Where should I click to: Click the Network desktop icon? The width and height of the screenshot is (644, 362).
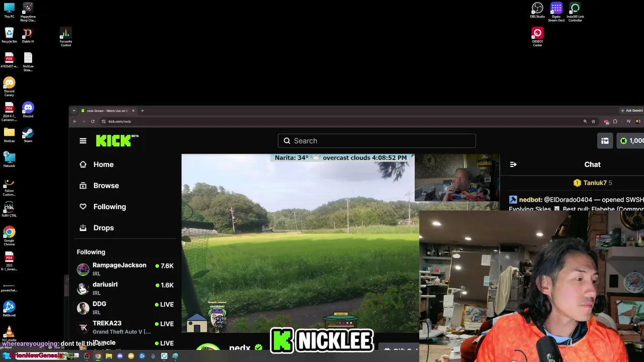(9, 159)
